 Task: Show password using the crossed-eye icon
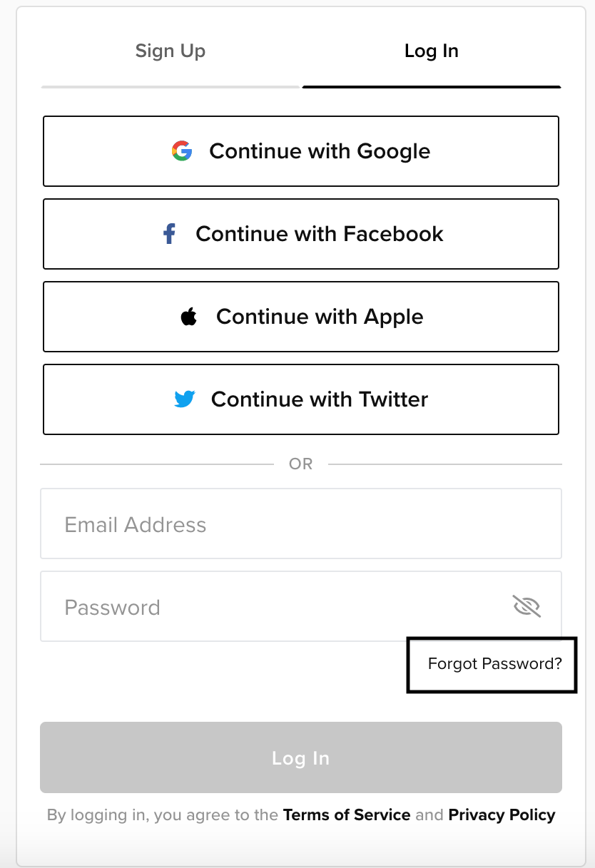527,607
